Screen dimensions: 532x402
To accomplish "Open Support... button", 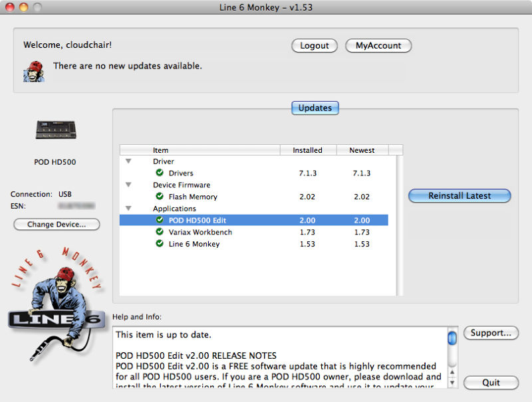I will (x=491, y=333).
